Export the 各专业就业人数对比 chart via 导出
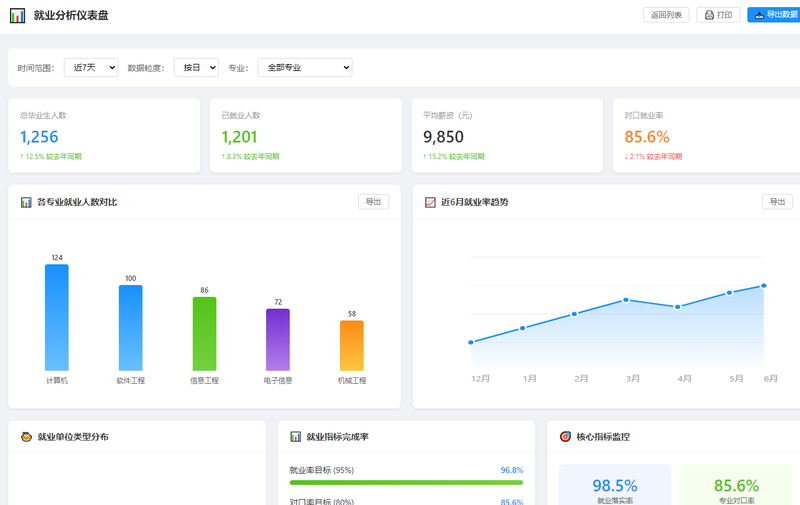This screenshot has width=800, height=505. [373, 202]
